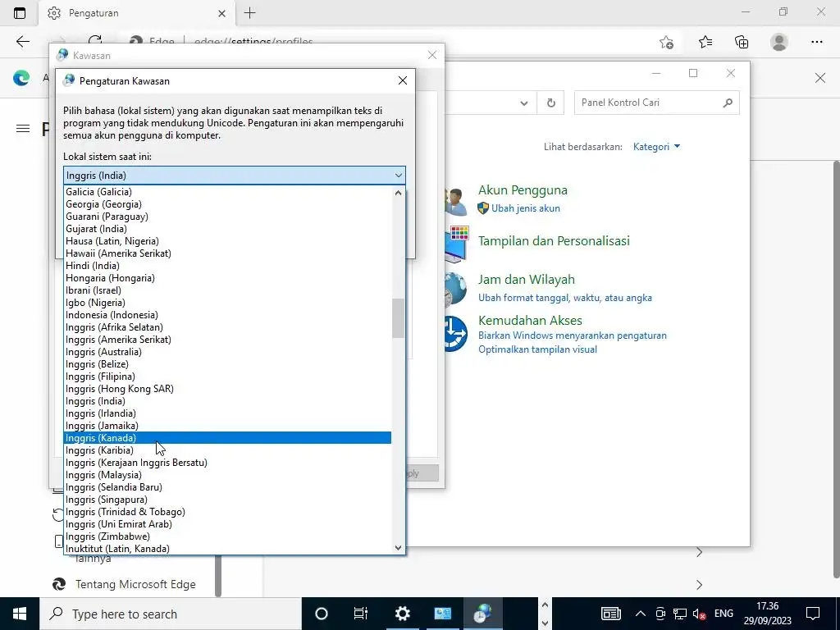The width and height of the screenshot is (840, 630).
Task: Click Tampilan dan Personalisasi monitor icon
Action: [456, 244]
